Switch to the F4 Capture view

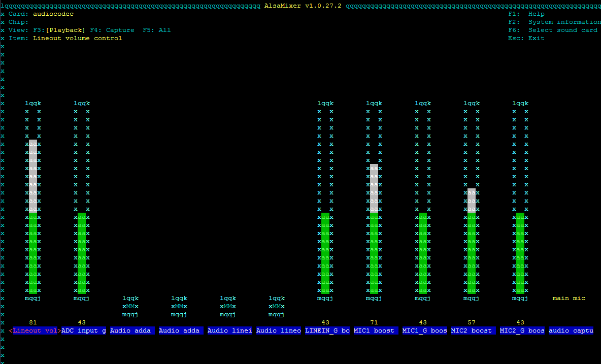coord(112,30)
